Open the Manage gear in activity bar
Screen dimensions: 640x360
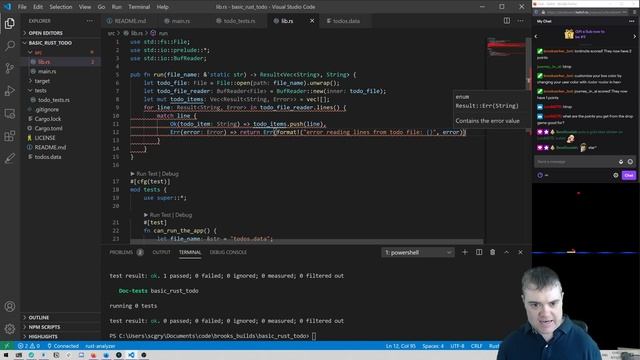click(10, 328)
